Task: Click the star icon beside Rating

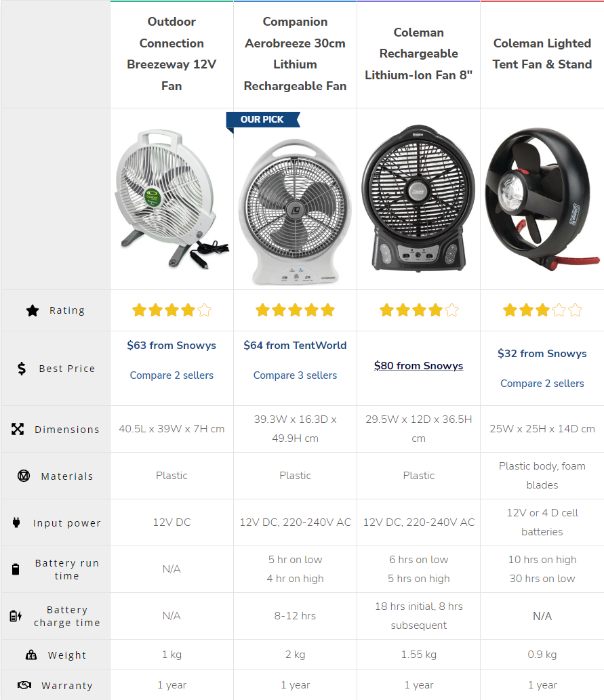Action: tap(33, 310)
